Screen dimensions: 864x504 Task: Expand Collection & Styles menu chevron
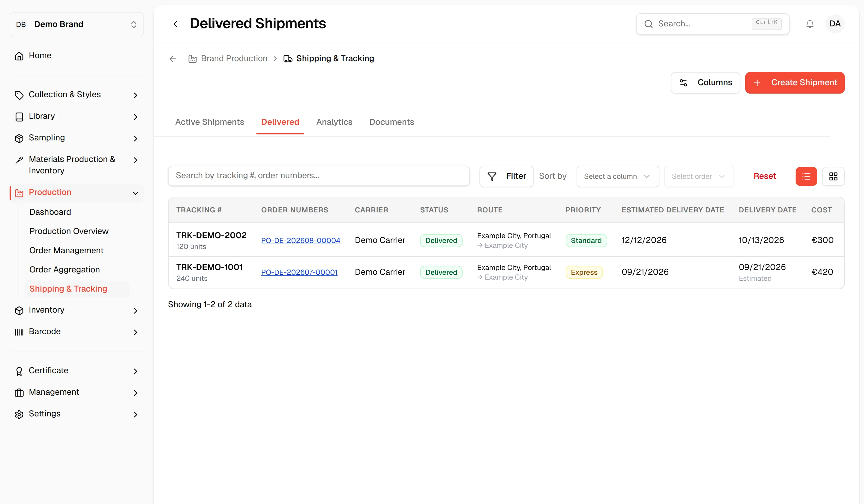[x=135, y=95]
